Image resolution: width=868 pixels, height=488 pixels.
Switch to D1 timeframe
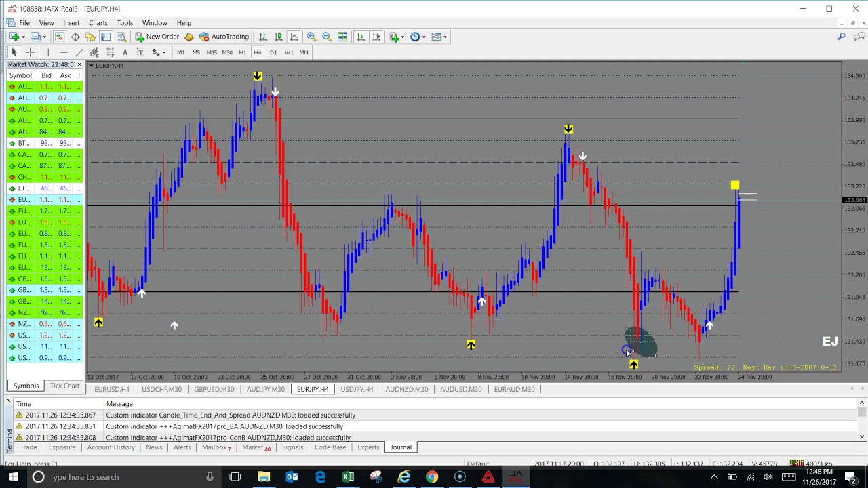pyautogui.click(x=273, y=52)
